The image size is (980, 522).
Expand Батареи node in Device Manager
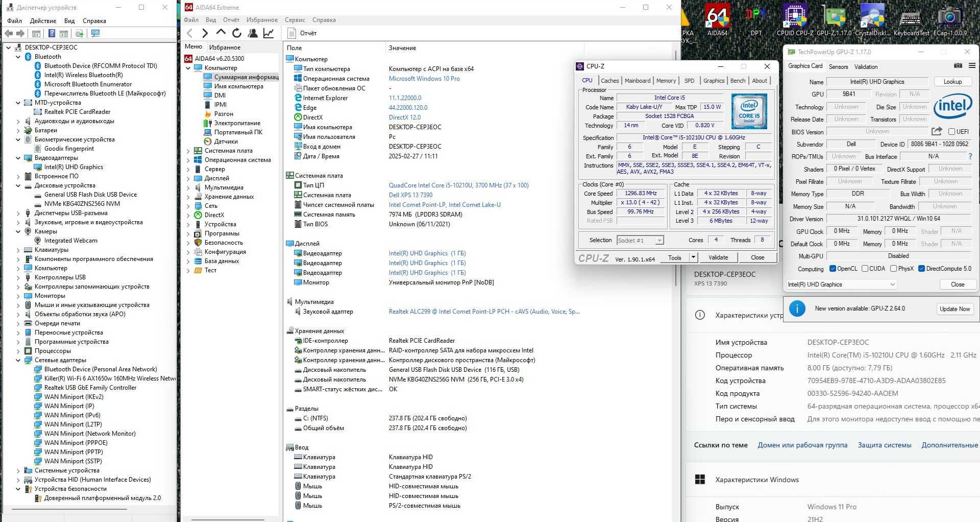coord(18,130)
